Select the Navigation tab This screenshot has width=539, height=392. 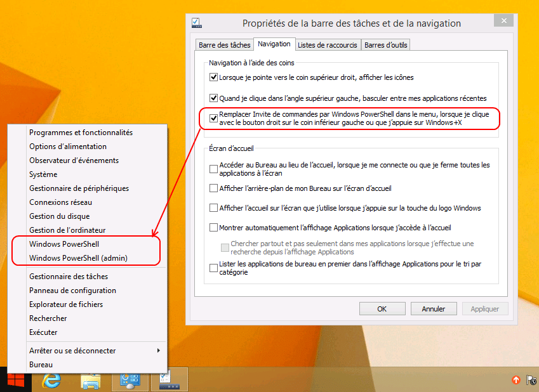click(x=274, y=44)
